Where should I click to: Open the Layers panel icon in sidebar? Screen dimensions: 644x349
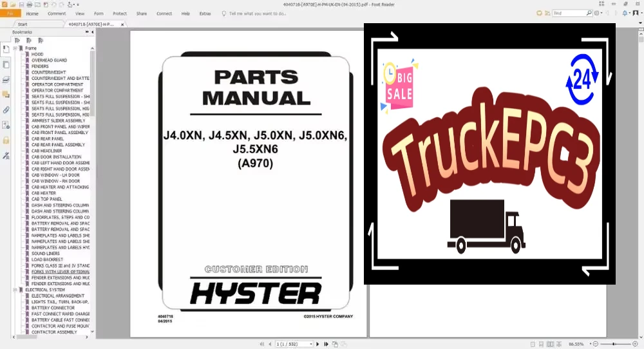(x=6, y=80)
